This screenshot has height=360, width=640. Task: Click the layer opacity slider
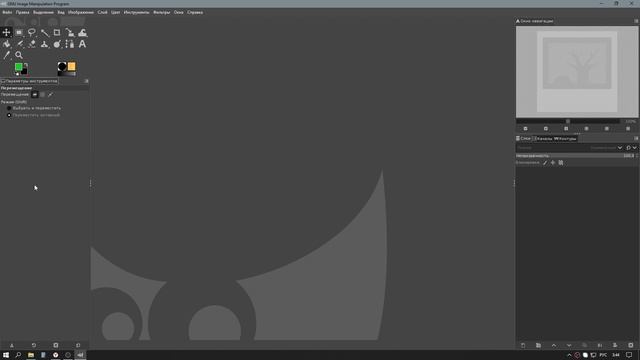coord(575,156)
